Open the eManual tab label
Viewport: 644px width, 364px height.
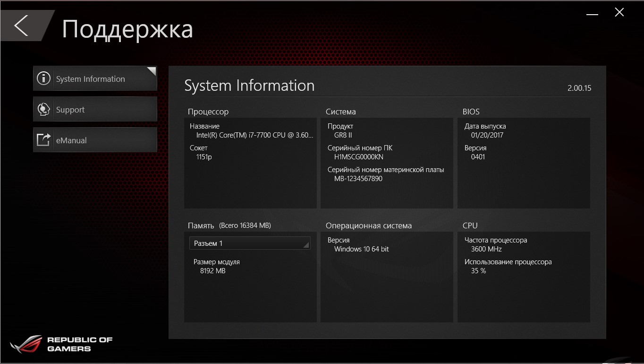point(71,140)
